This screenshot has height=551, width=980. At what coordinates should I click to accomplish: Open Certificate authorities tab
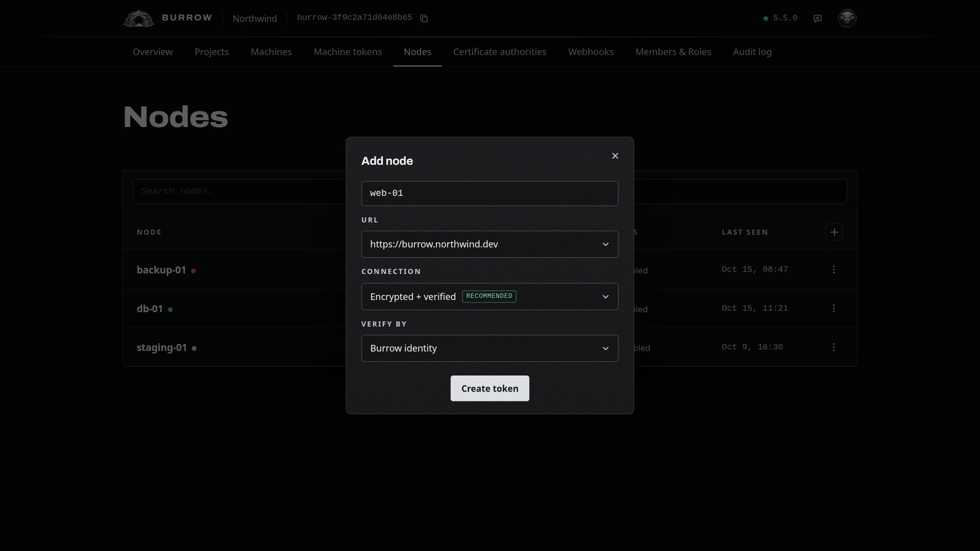500,52
